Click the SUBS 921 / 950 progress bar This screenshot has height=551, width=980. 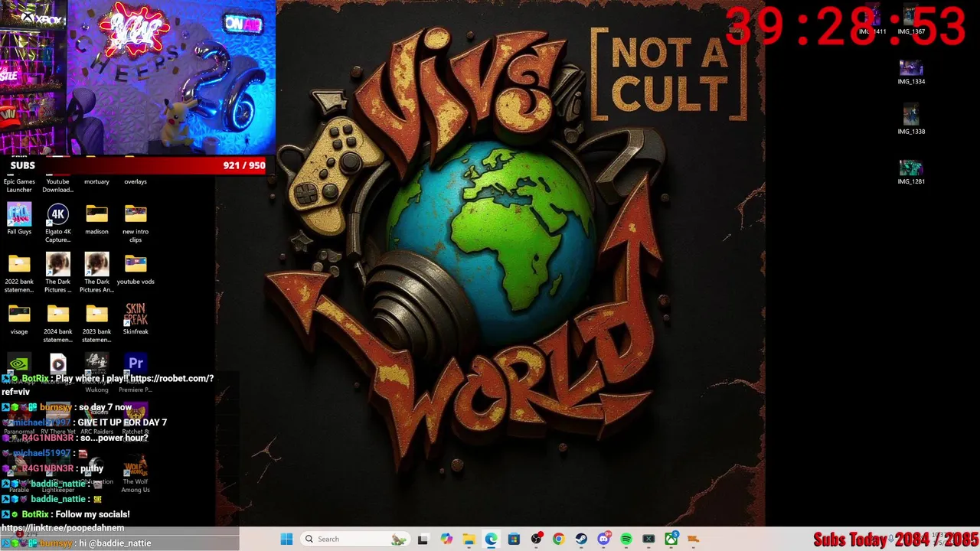click(134, 165)
